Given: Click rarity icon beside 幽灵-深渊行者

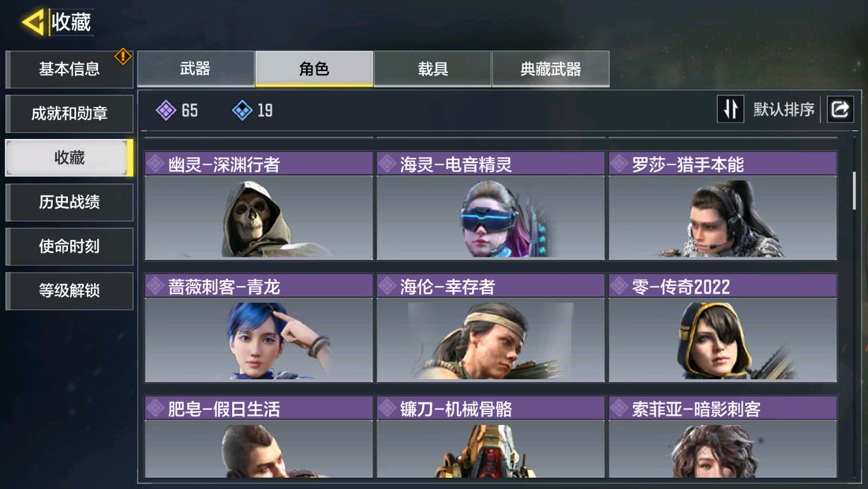Looking at the screenshot, I should coord(155,164).
